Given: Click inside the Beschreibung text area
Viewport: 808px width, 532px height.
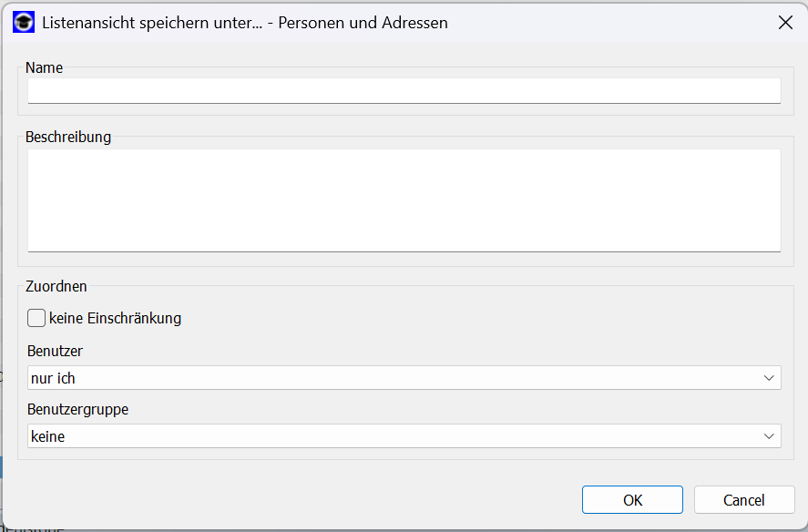Looking at the screenshot, I should click(x=404, y=200).
